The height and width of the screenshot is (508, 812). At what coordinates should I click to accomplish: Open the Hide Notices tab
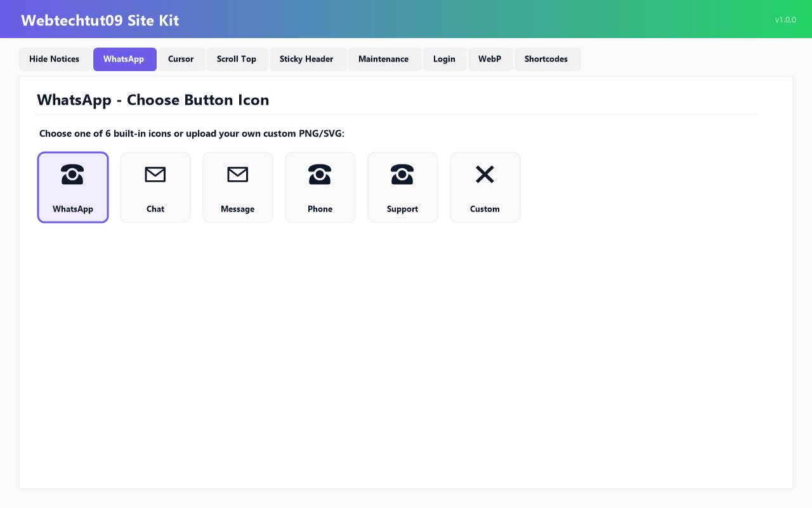coord(55,59)
